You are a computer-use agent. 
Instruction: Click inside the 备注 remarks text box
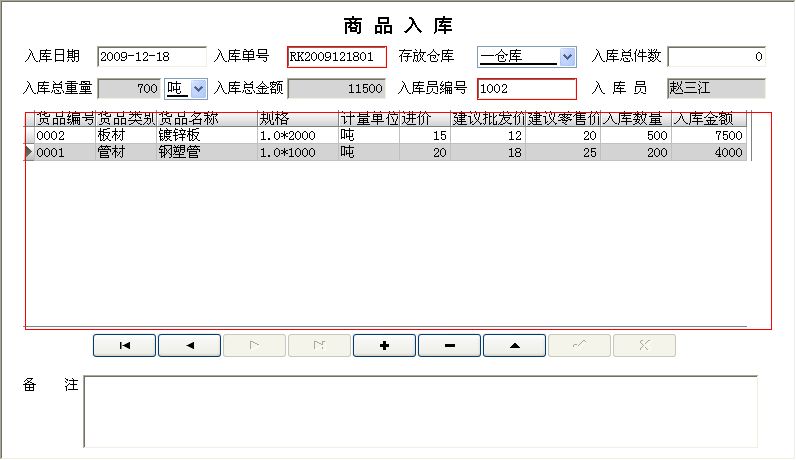tap(420, 411)
